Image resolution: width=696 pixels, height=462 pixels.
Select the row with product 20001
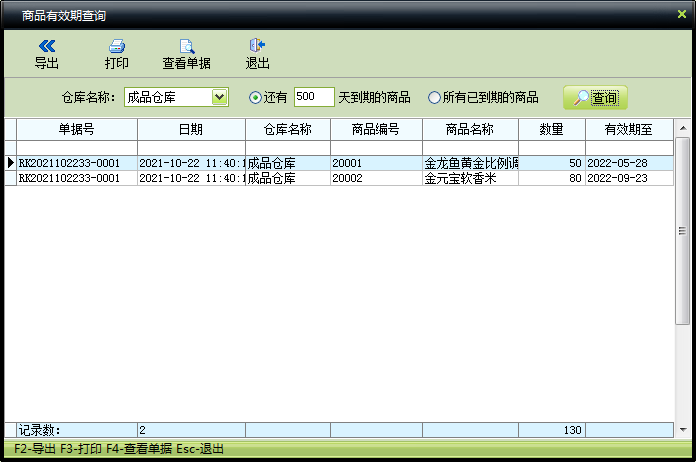pyautogui.click(x=339, y=163)
